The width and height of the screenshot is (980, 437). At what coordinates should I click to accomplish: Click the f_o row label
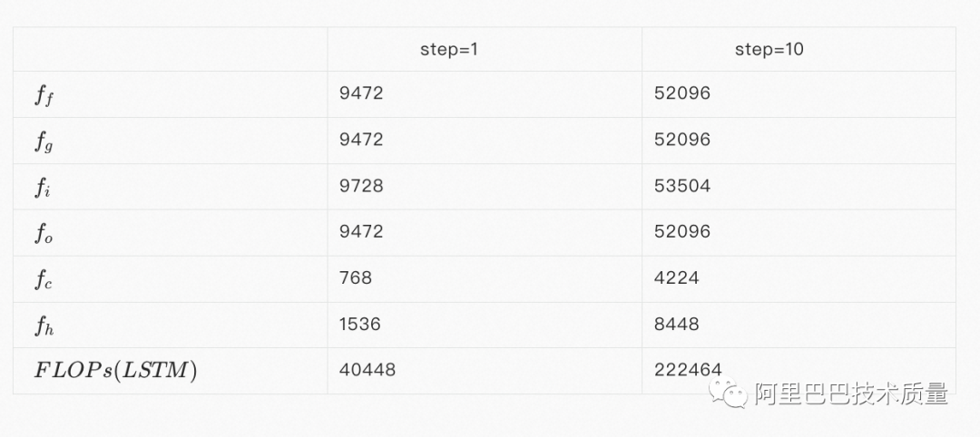[x=44, y=233]
